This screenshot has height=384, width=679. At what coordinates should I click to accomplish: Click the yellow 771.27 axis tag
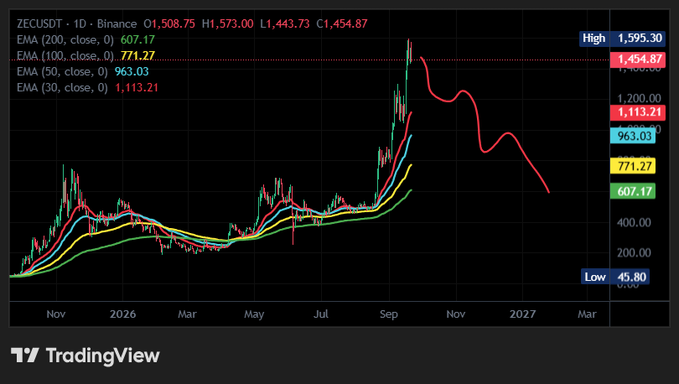click(633, 166)
